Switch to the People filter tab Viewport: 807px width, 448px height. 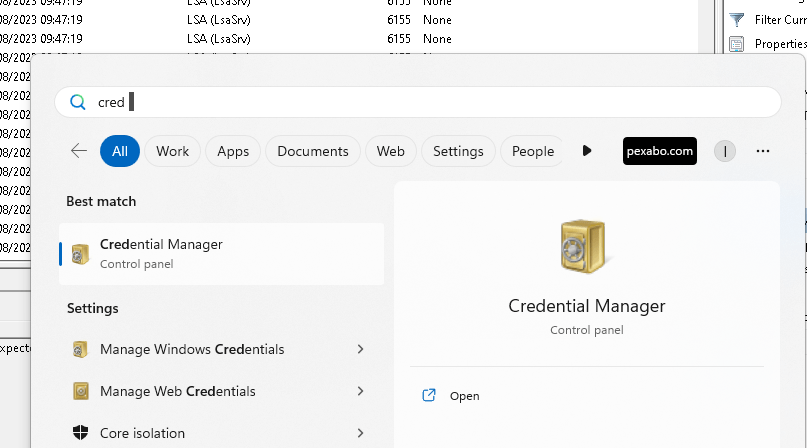click(x=533, y=151)
